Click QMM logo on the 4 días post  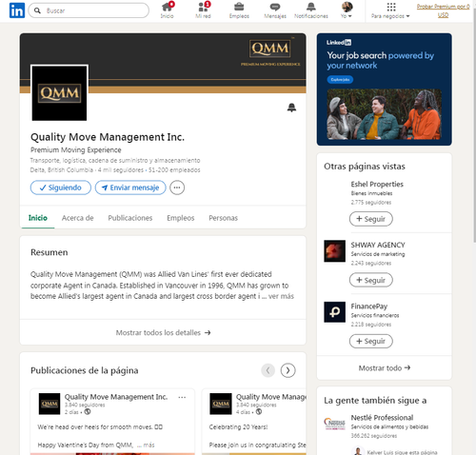(x=221, y=404)
